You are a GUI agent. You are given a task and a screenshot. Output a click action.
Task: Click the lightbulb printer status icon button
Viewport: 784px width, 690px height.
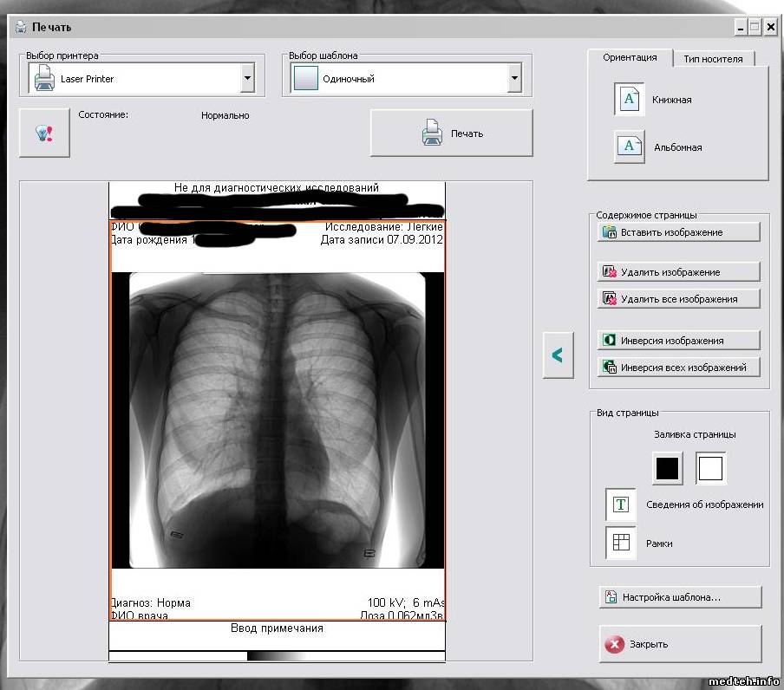point(44,133)
